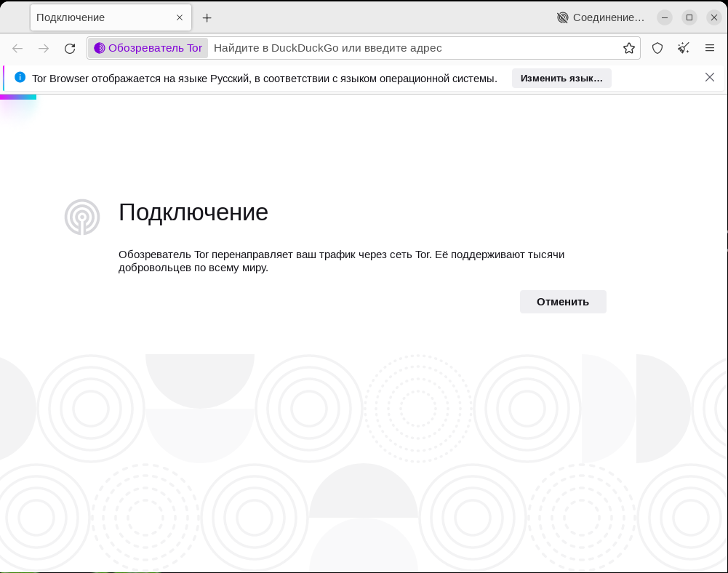Bookmark this page with the star icon
This screenshot has width=728, height=573.
[x=628, y=48]
